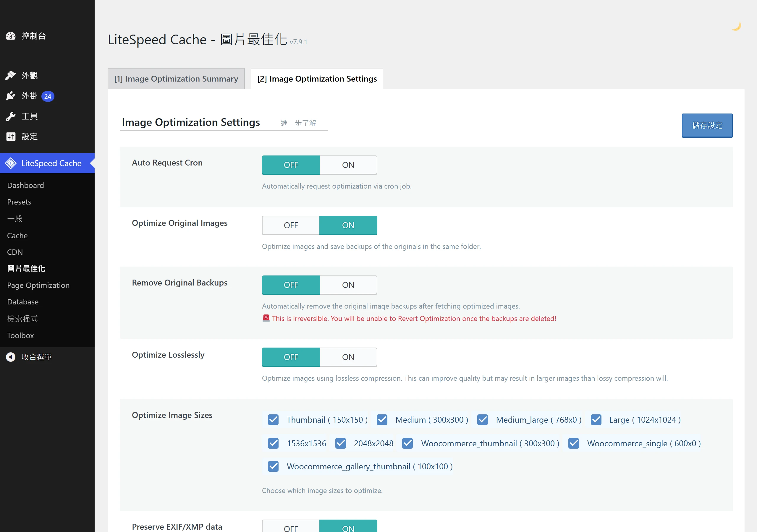Click the wrench icon for 工具
The height and width of the screenshot is (532, 757).
[11, 116]
